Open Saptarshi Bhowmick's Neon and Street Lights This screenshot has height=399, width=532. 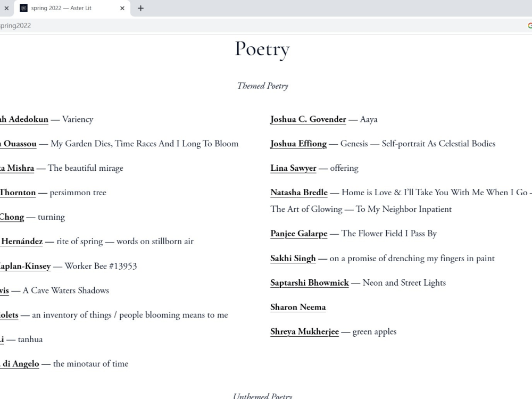click(x=310, y=282)
